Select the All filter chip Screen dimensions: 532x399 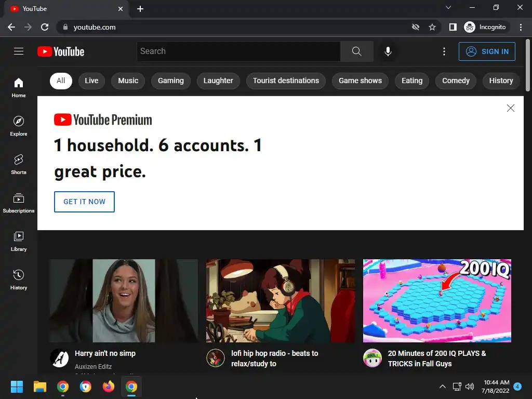[x=61, y=81]
